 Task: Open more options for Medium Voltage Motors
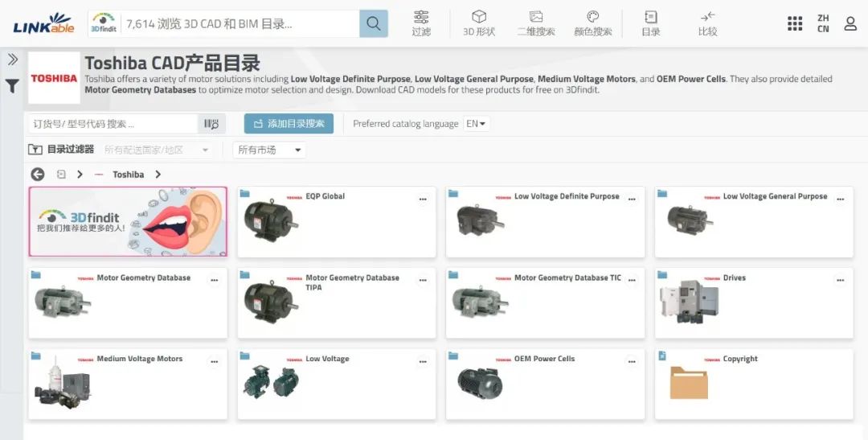click(215, 361)
